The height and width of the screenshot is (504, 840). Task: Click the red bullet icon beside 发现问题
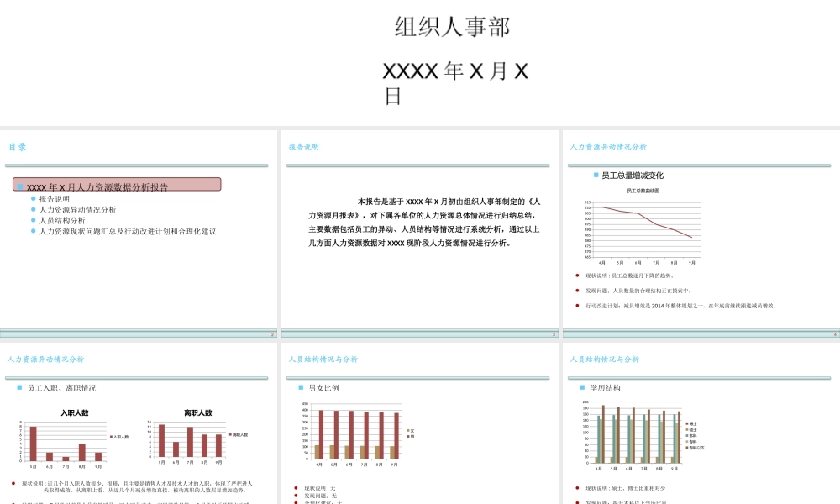point(577,291)
